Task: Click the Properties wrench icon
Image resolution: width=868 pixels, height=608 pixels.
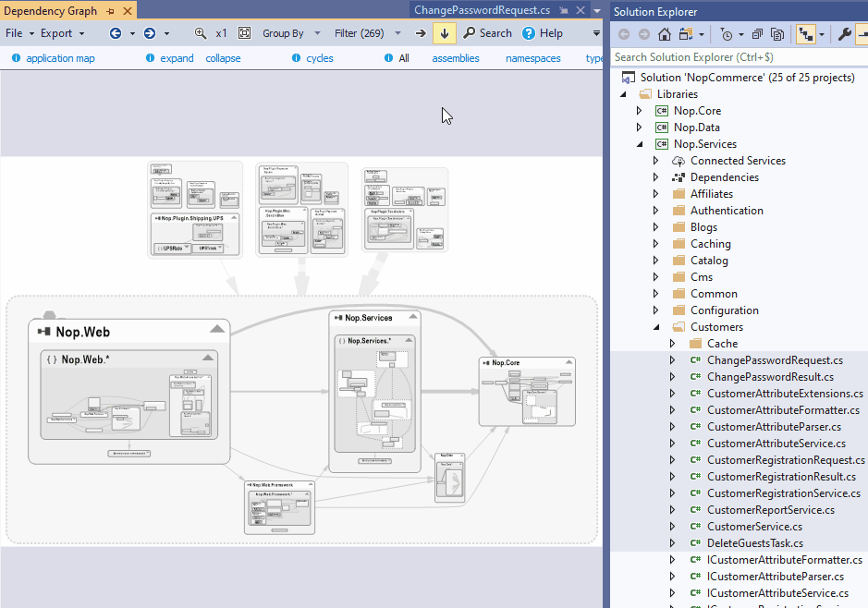Action: [x=844, y=34]
